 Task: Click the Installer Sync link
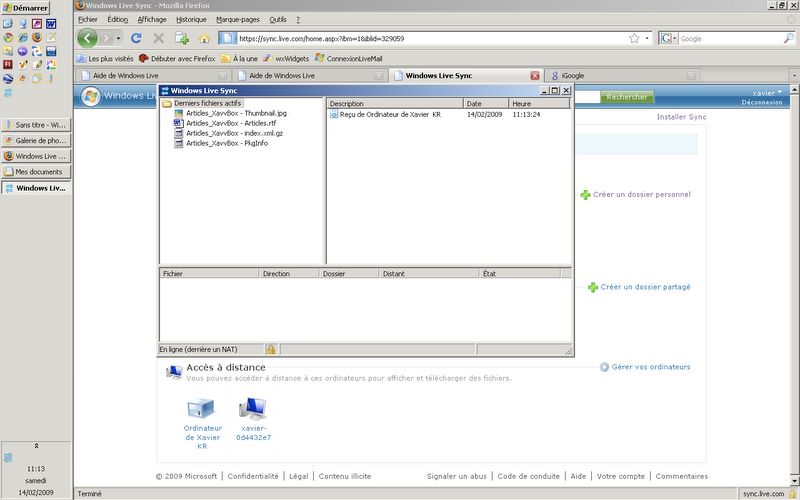(x=682, y=117)
